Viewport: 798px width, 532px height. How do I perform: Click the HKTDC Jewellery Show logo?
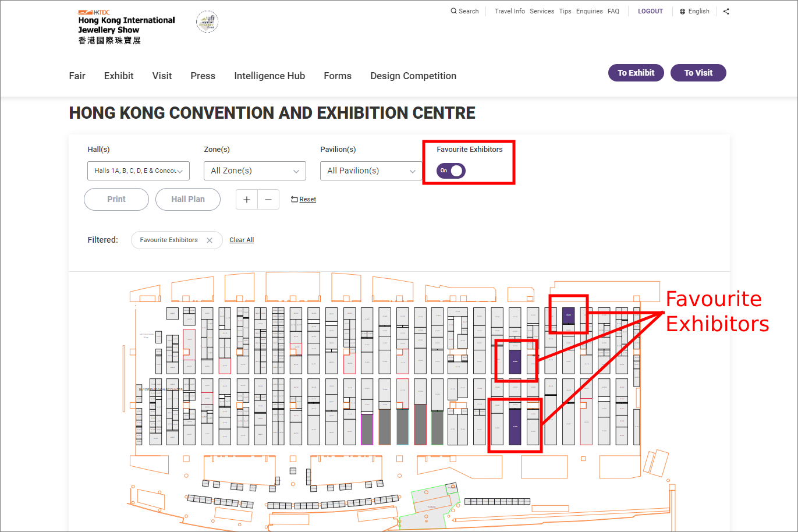pyautogui.click(x=126, y=27)
